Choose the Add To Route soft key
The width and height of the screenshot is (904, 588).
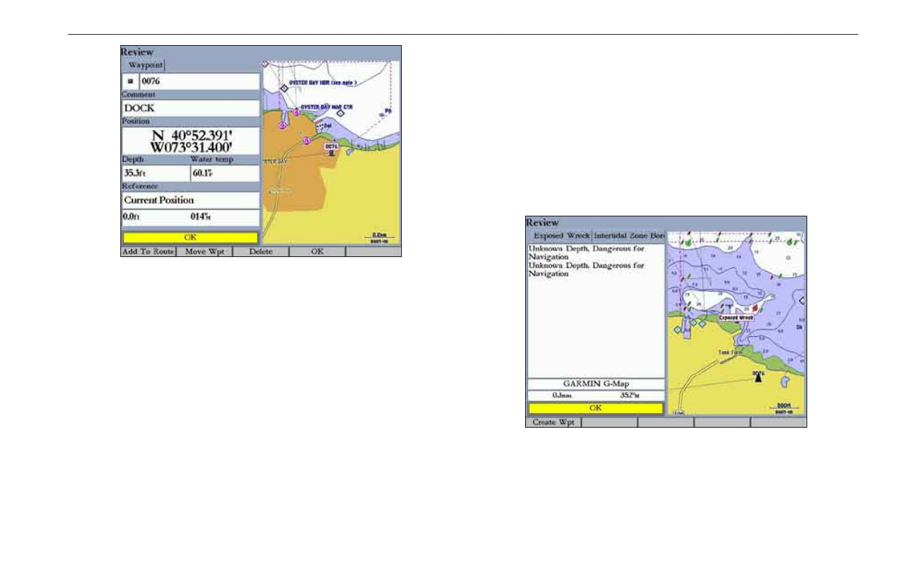click(148, 252)
